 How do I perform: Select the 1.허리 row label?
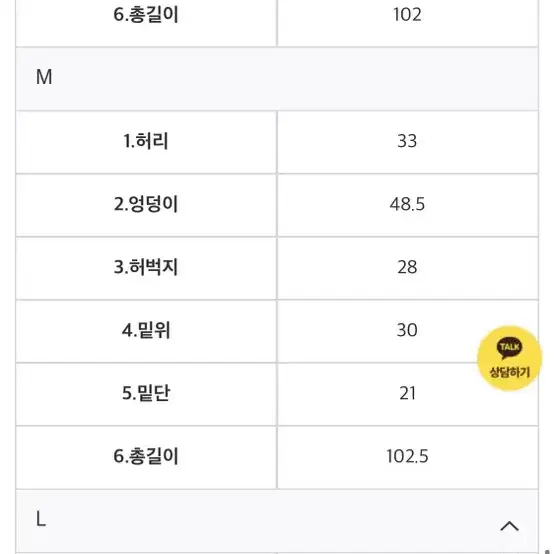click(x=146, y=141)
